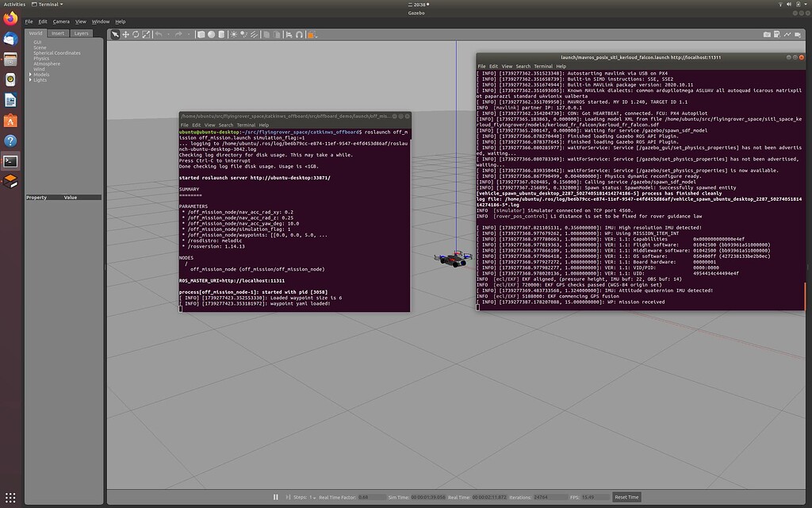812x508 pixels.
Task: Insert a sphere shape from toolbar
Action: (211, 34)
